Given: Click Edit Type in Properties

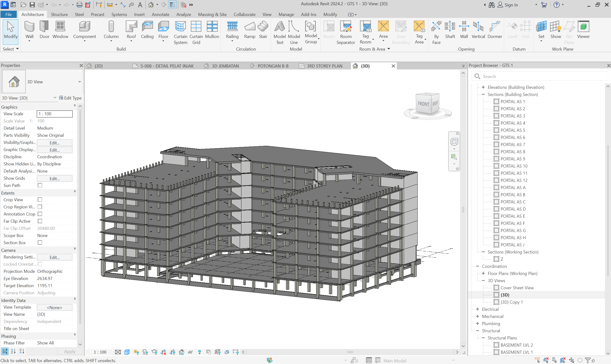Looking at the screenshot, I should click(70, 98).
